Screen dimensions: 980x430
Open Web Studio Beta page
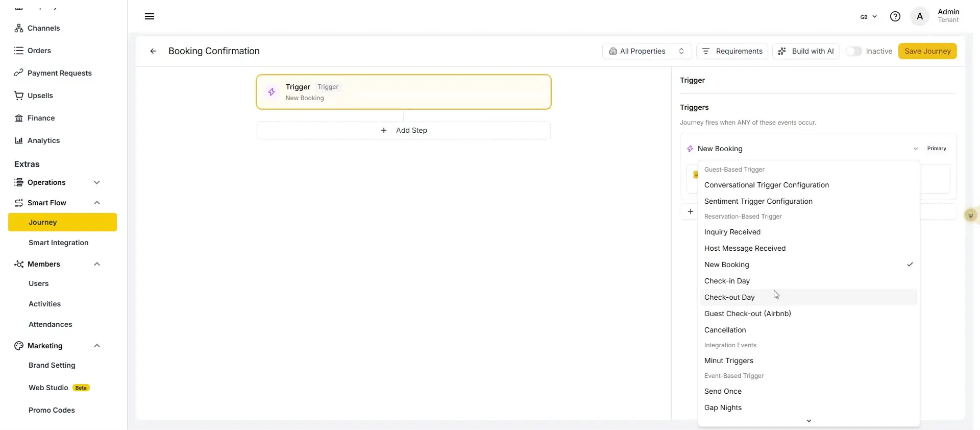coord(59,388)
